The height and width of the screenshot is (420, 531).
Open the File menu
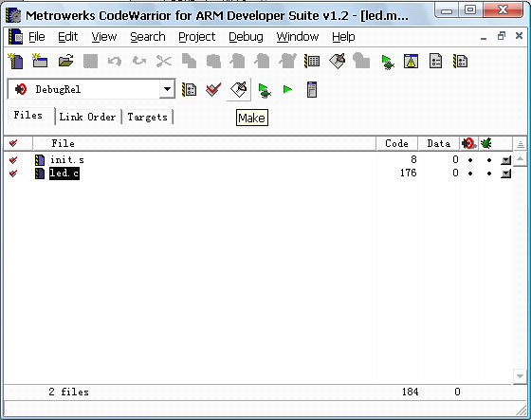click(x=37, y=37)
